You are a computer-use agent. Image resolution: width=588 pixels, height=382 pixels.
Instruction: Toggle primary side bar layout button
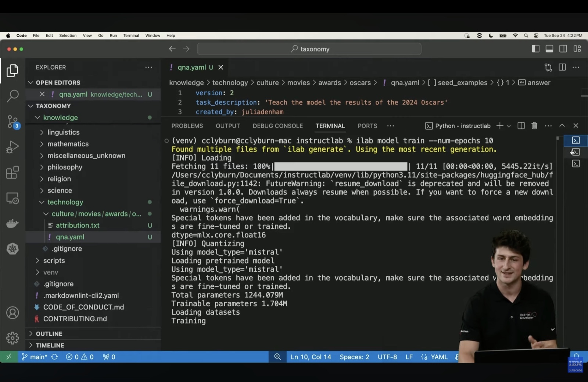pos(535,49)
